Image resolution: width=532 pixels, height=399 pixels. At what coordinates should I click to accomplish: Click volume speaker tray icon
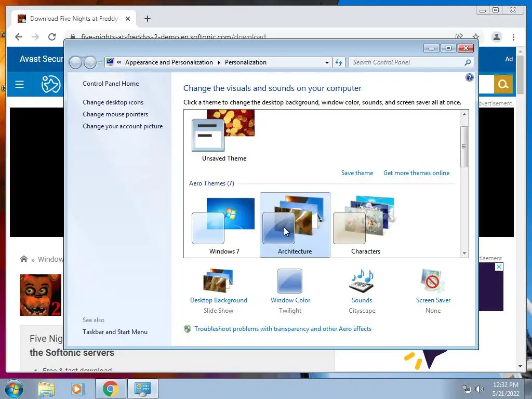coord(479,389)
